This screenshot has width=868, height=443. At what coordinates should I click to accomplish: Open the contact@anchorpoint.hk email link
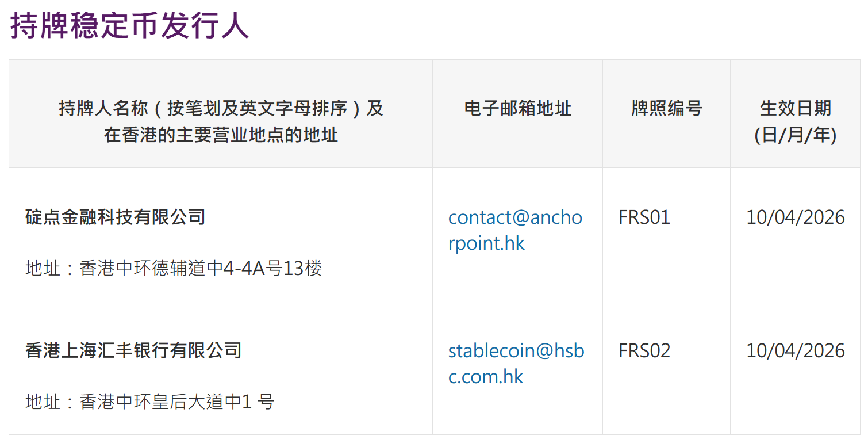pyautogui.click(x=515, y=230)
